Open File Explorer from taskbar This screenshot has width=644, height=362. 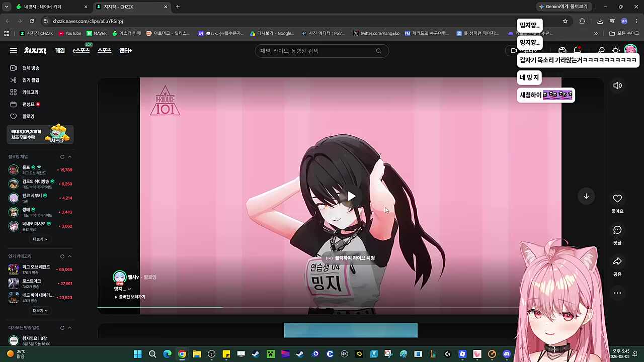pos(197,354)
